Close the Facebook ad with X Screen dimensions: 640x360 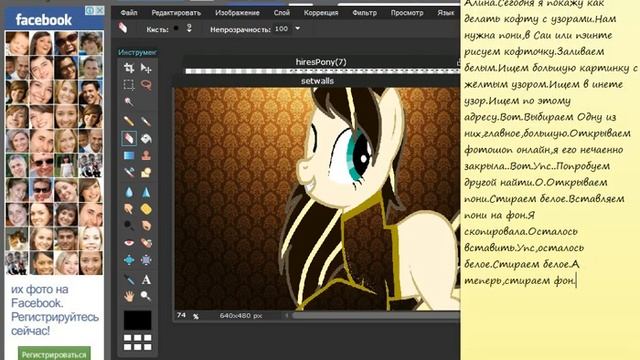(99, 11)
